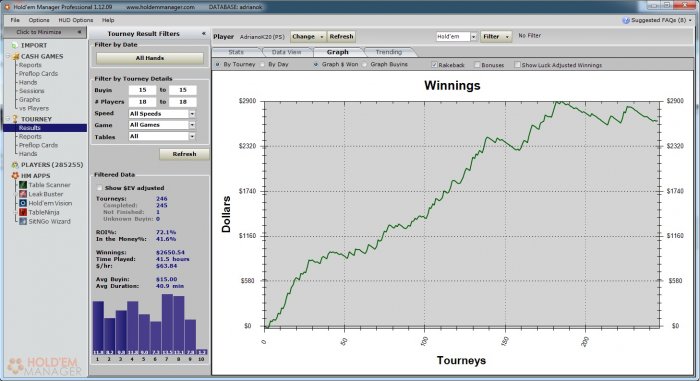This screenshot has width=700, height=381.
Task: Click the Cash Games section icon
Action: click(x=16, y=57)
